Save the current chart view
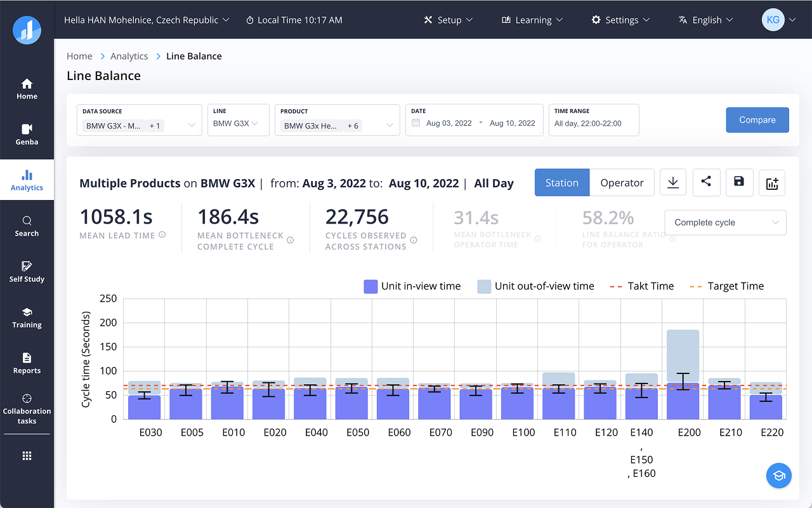 tap(739, 183)
